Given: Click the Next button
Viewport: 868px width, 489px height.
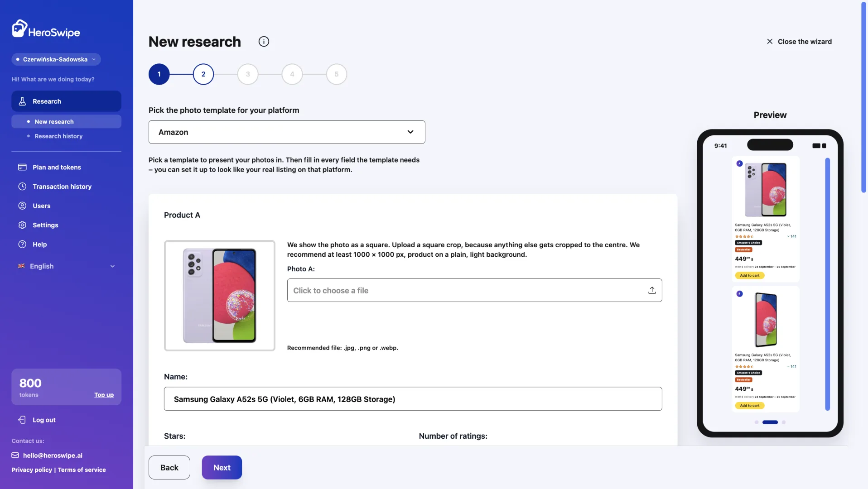Looking at the screenshot, I should [222, 467].
